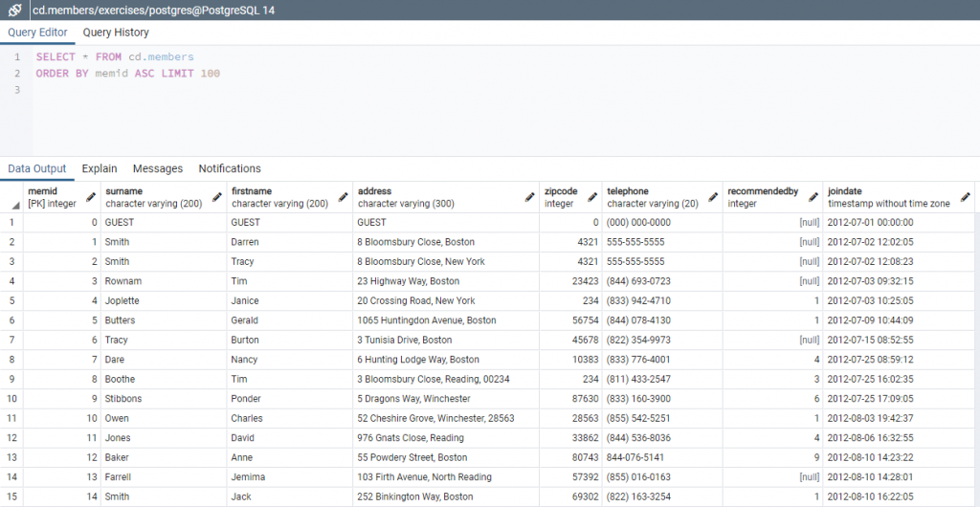Click address '8 Bloomsbury Close, New York'
This screenshot has width=980, height=507.
pyautogui.click(x=446, y=261)
